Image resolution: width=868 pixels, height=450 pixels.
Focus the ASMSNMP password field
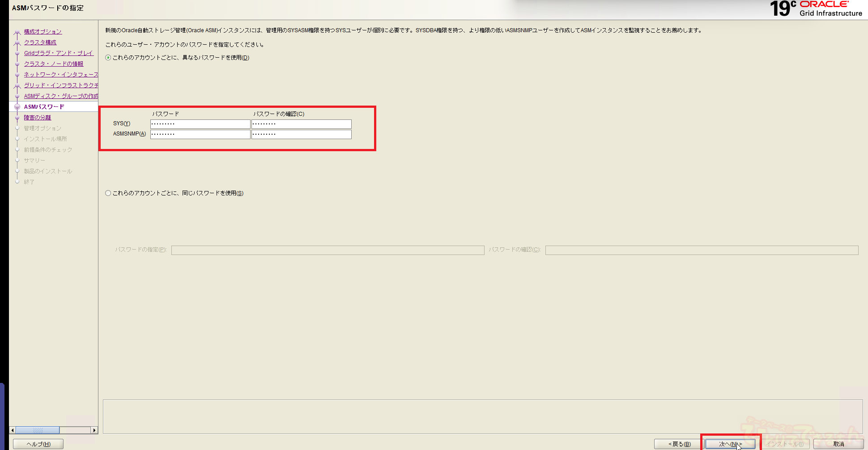coord(200,134)
